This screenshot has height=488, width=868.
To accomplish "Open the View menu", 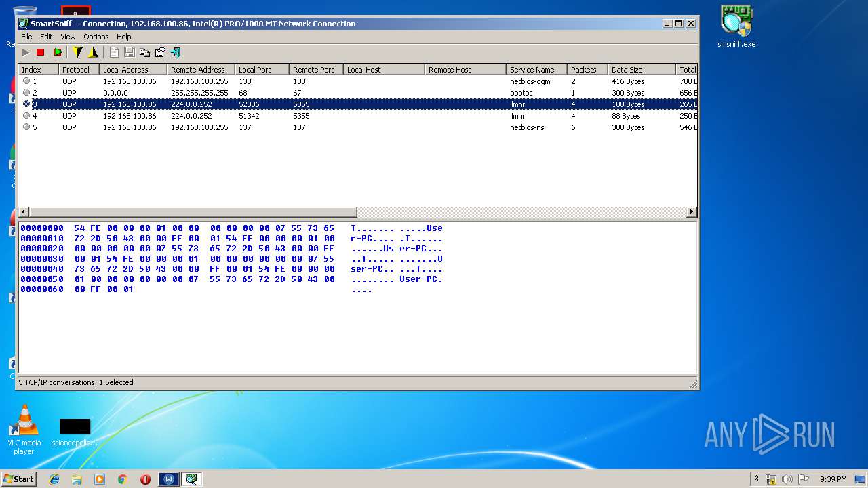I will tap(68, 37).
